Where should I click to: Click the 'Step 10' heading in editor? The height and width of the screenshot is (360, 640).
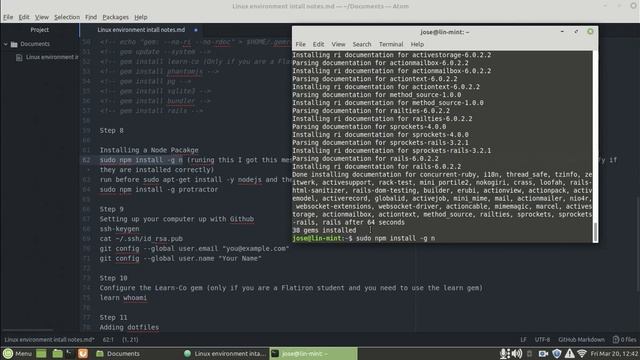pos(113,278)
